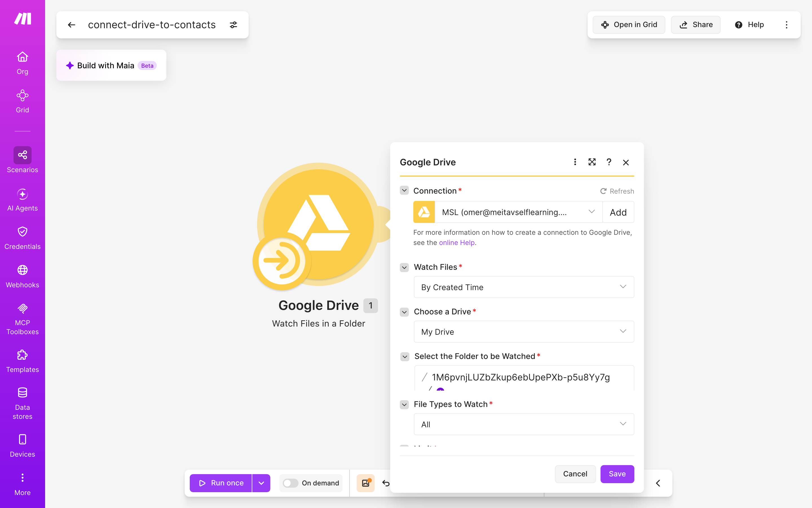The height and width of the screenshot is (508, 812).
Task: Open Devices in the sidebar
Action: [23, 446]
